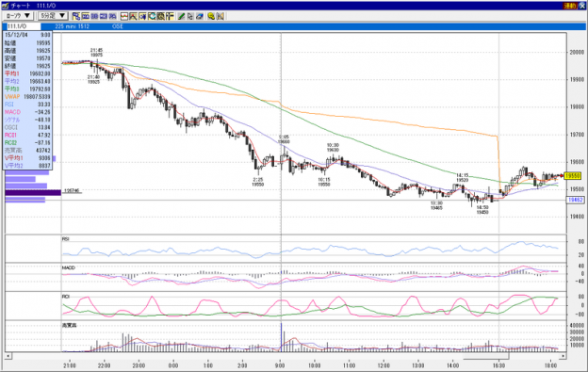Click the yellow 19550 current price label
This screenshot has width=588, height=372.
(x=573, y=175)
